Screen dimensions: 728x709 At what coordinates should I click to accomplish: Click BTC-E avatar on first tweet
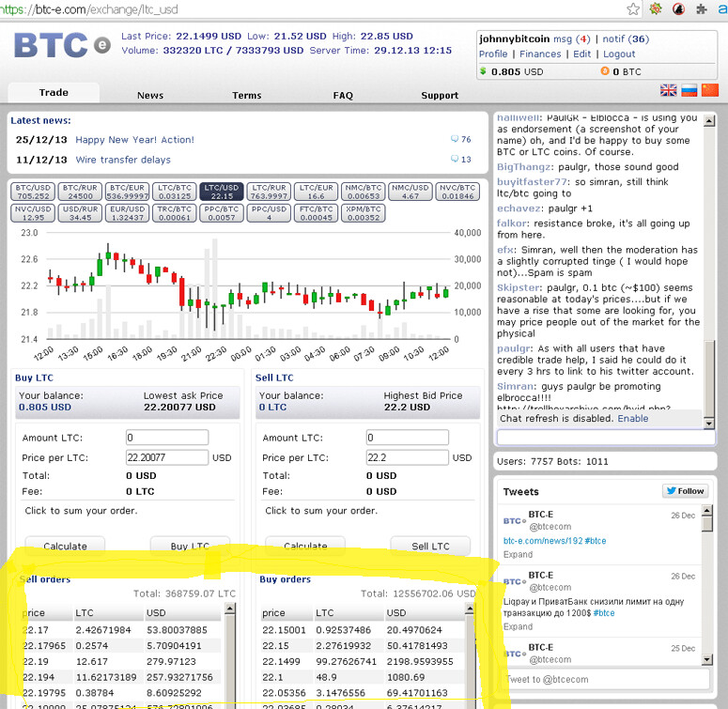(515, 521)
